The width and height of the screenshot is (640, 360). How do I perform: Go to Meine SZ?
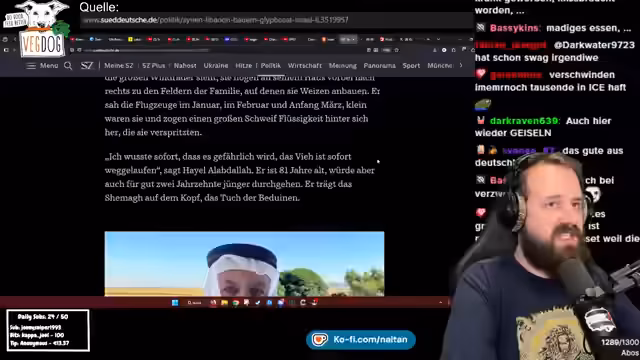click(118, 65)
